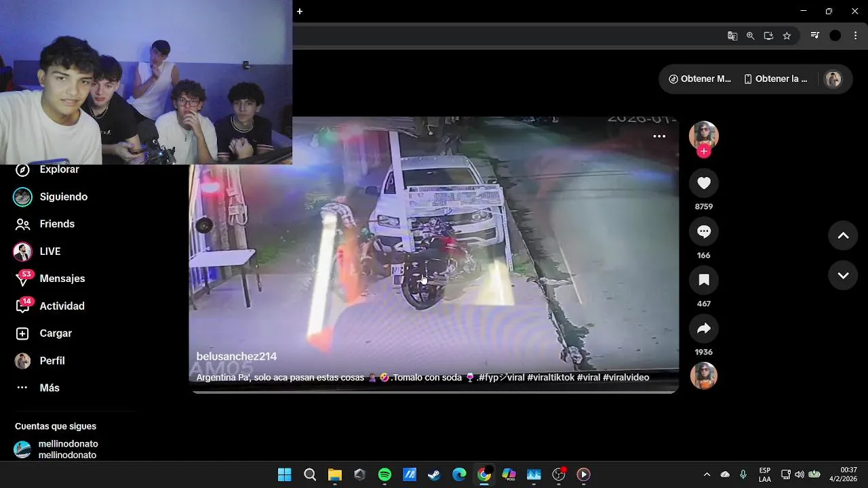Image resolution: width=868 pixels, height=488 pixels.
Task: Open Spotify from the taskbar
Action: click(x=384, y=474)
